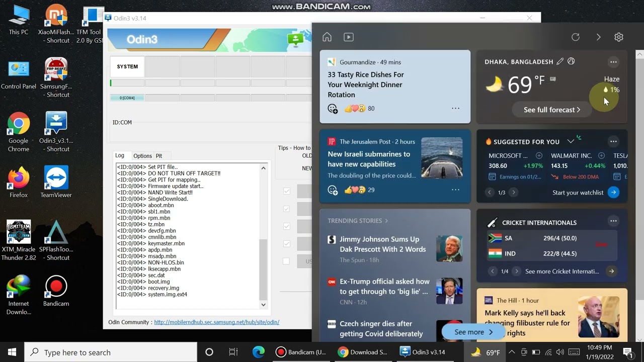Toggle first firmware file checkbox in Odin3
Image resolution: width=644 pixels, height=362 pixels.
286,191
